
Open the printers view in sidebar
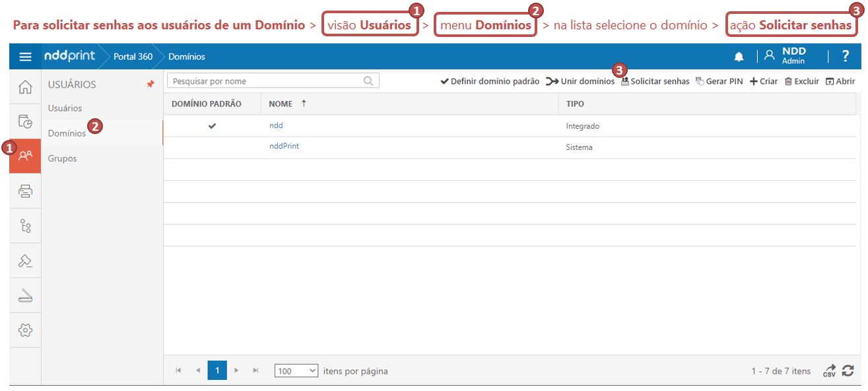pyautogui.click(x=25, y=192)
